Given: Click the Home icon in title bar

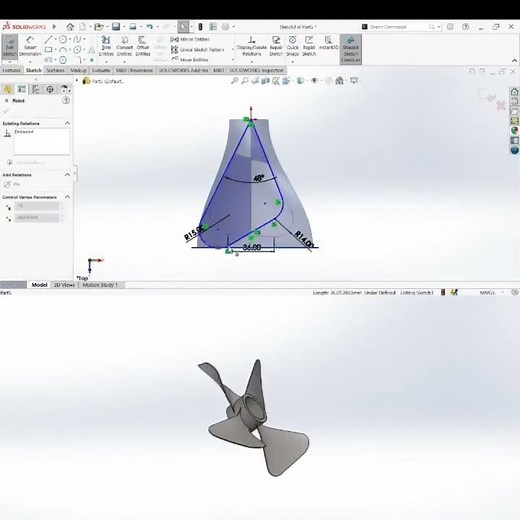Looking at the screenshot, I should [70, 27].
